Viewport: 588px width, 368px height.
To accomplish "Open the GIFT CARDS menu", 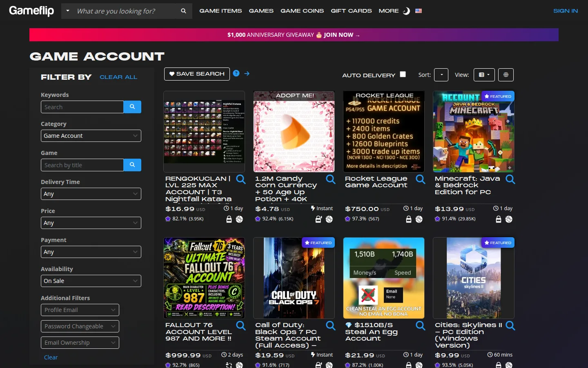I will pyautogui.click(x=351, y=11).
